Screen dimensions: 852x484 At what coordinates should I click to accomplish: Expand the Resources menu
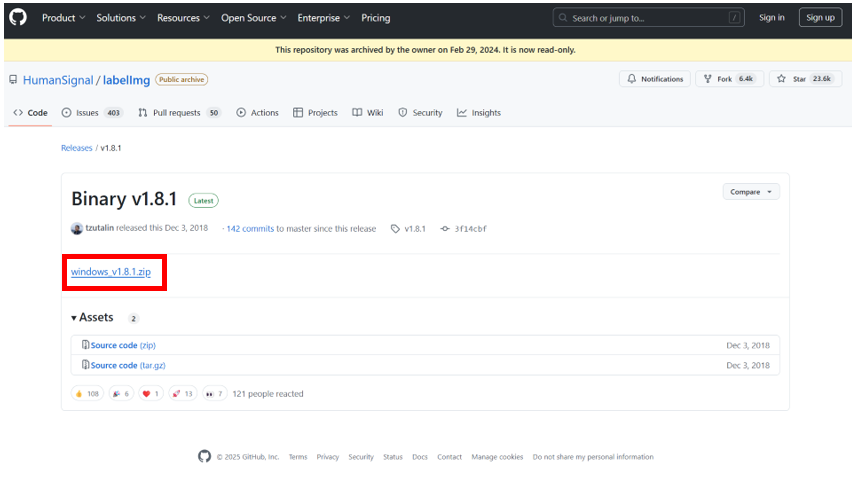183,18
